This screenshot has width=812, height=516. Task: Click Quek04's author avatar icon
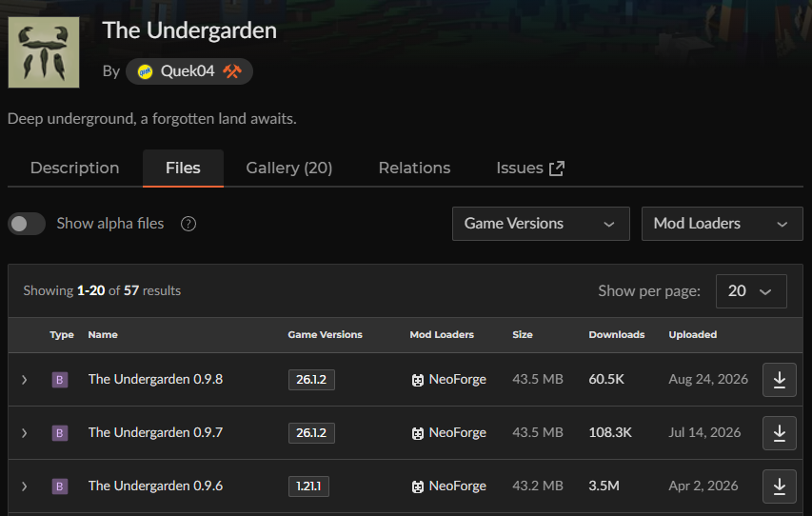(145, 71)
